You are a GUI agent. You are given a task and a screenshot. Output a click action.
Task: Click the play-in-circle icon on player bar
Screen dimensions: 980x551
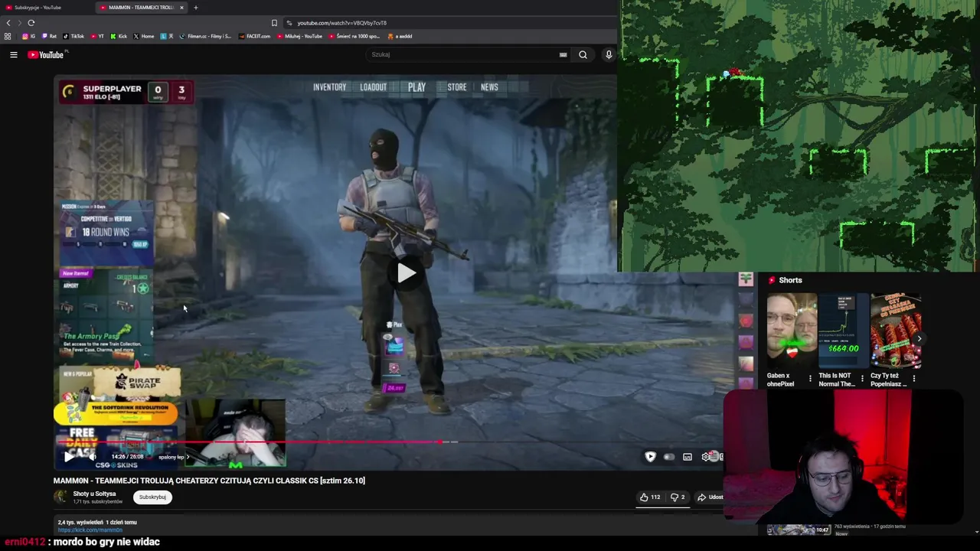(650, 457)
